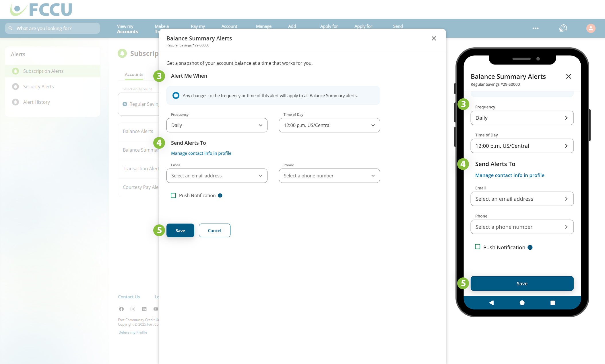Open the Facebook social icon in footer
605x364 pixels.
(x=121, y=309)
